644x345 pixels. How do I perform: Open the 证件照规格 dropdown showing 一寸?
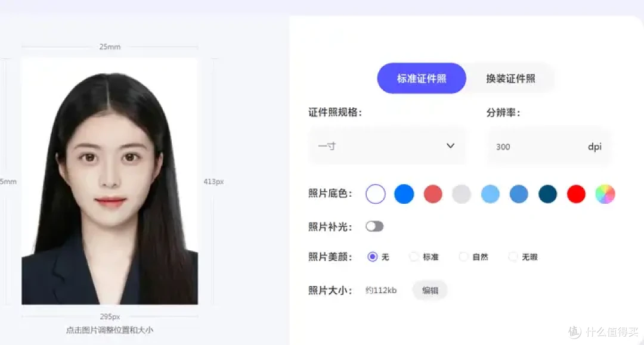pos(388,146)
